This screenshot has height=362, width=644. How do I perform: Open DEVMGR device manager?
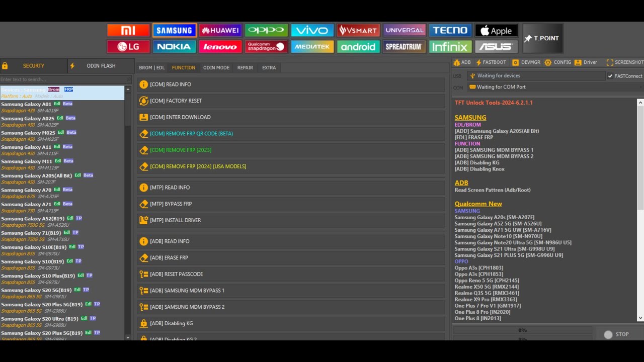(526, 62)
